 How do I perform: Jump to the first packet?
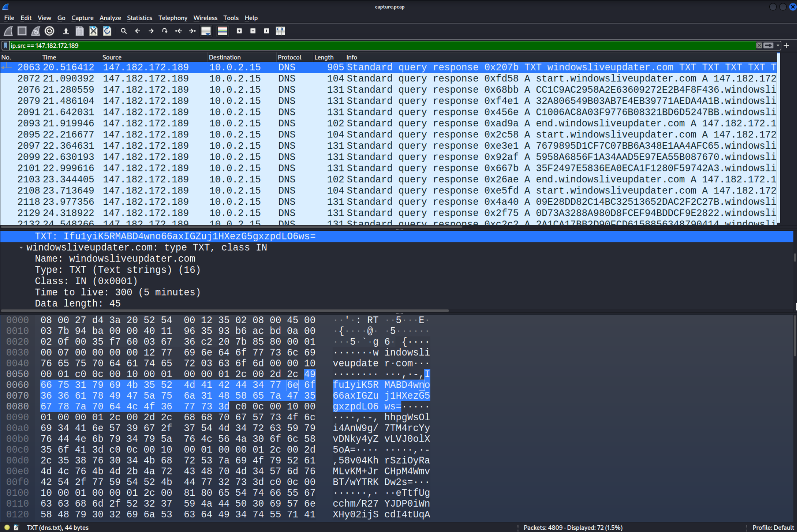[178, 31]
